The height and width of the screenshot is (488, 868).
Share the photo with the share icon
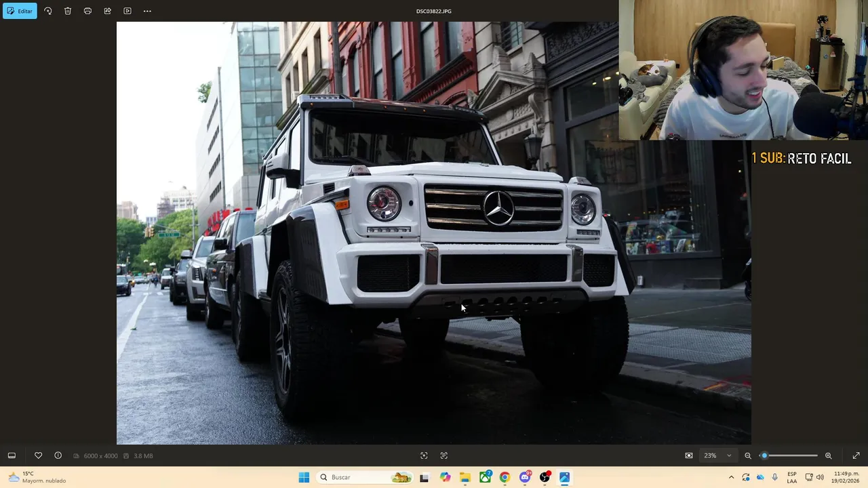tap(107, 11)
